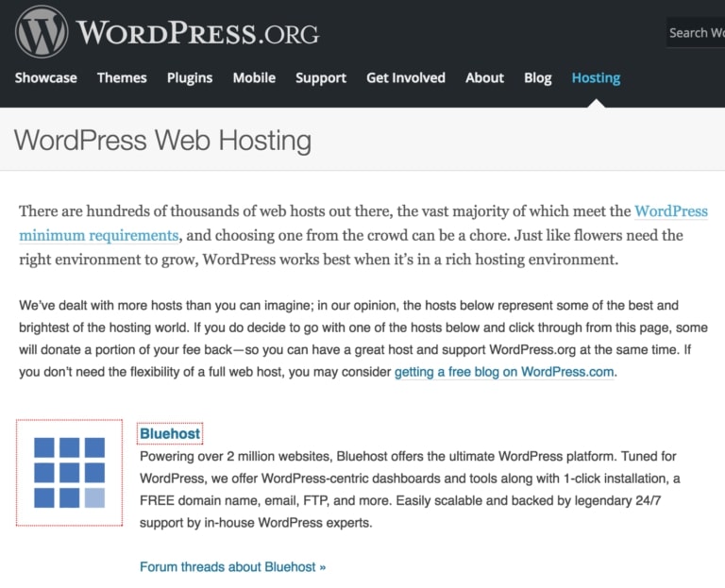The height and width of the screenshot is (588, 725).
Task: Navigate to Get Involved
Action: [x=406, y=77]
